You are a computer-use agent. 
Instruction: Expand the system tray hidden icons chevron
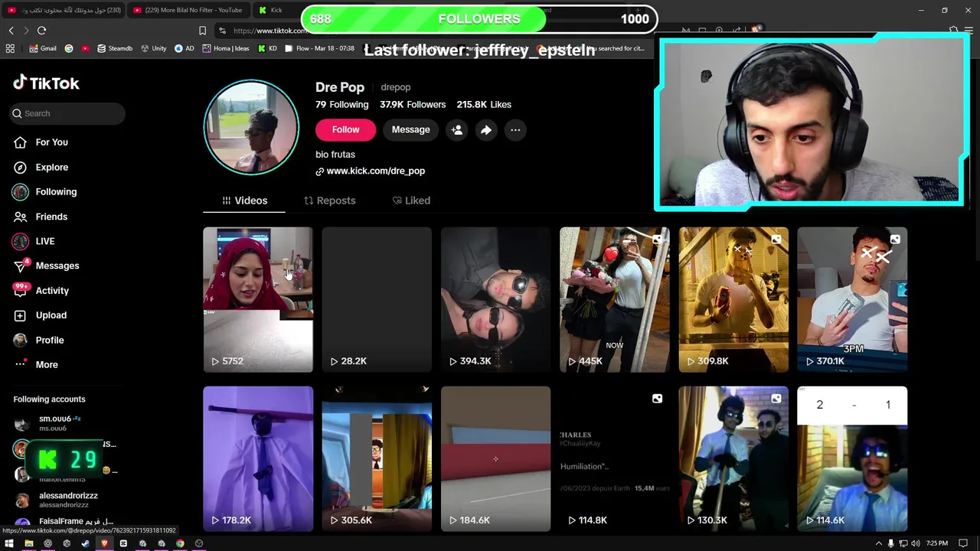click(x=878, y=543)
